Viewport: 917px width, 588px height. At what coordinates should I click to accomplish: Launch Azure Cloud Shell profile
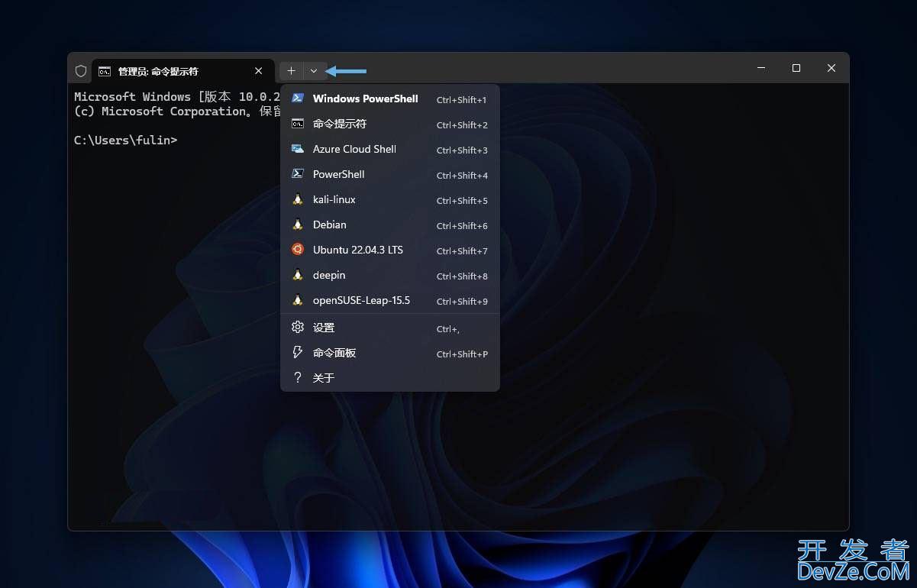[x=390, y=149]
